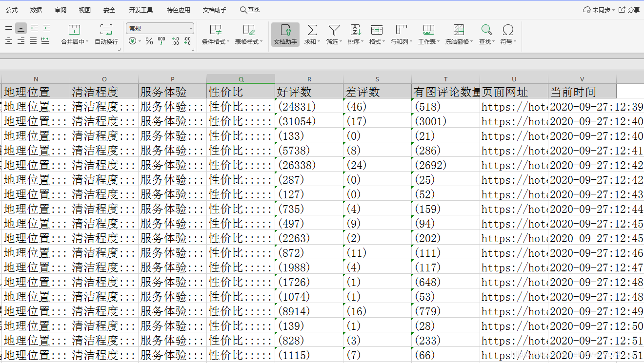Expand the 条件格式 dropdown label
Image resolution: width=644 pixels, height=363 pixels.
215,42
